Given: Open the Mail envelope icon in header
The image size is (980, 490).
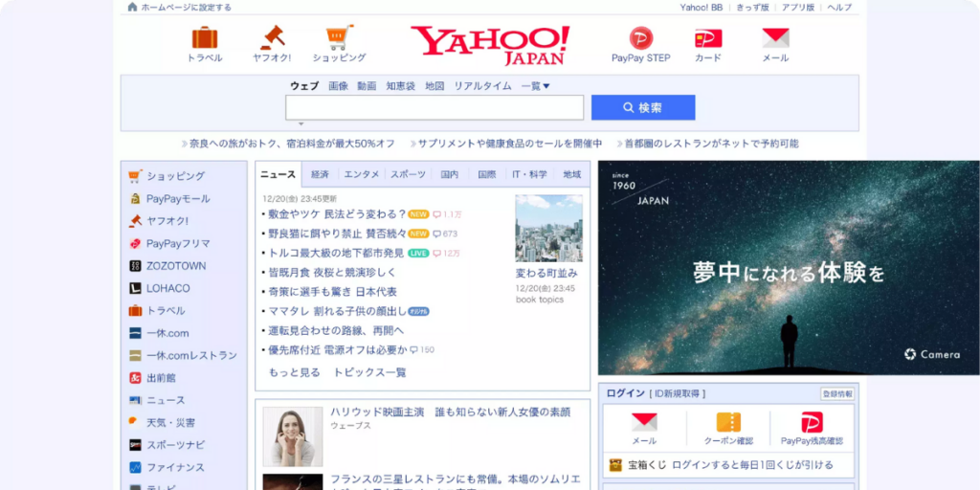Looking at the screenshot, I should coord(775,38).
